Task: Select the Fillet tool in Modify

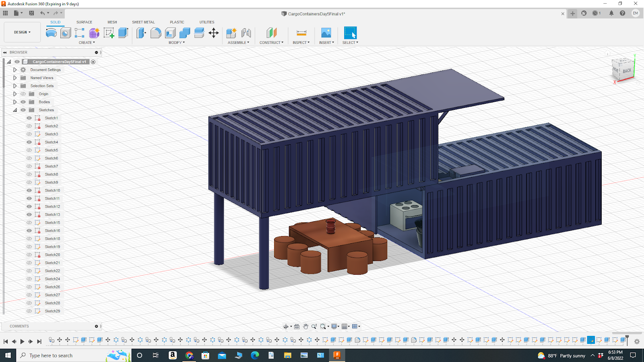Action: tap(155, 33)
